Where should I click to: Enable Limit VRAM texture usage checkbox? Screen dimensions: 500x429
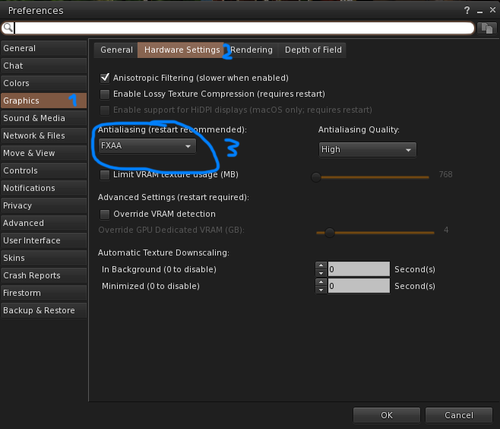[x=105, y=175]
